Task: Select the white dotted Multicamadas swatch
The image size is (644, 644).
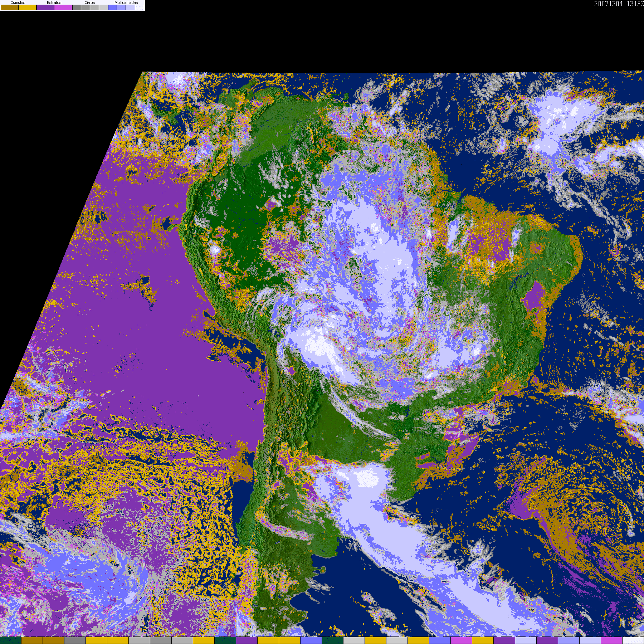Action: [139, 8]
